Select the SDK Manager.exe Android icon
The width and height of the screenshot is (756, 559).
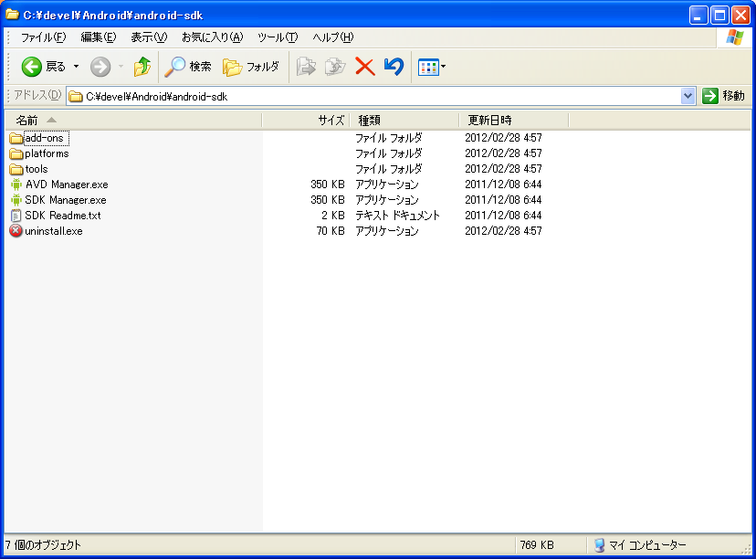pyautogui.click(x=16, y=200)
